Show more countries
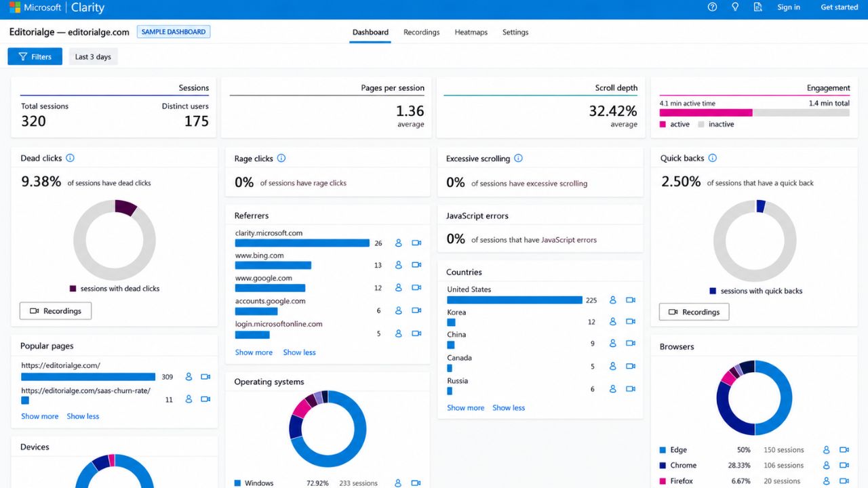The width and height of the screenshot is (868, 488). tap(465, 408)
